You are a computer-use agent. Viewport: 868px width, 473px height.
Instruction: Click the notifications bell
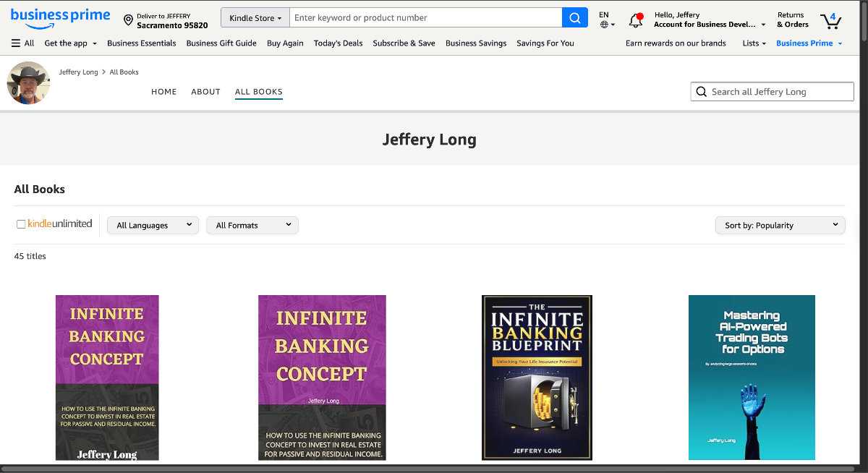[636, 19]
